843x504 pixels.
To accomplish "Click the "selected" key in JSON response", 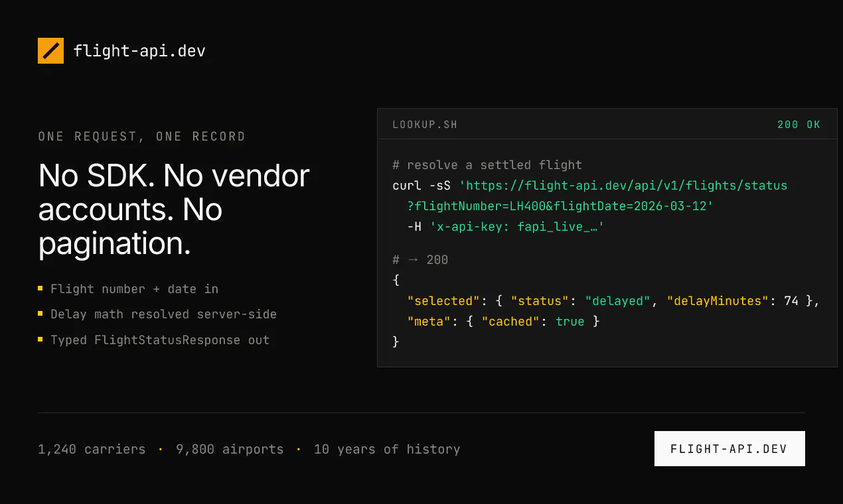I will coord(443,301).
